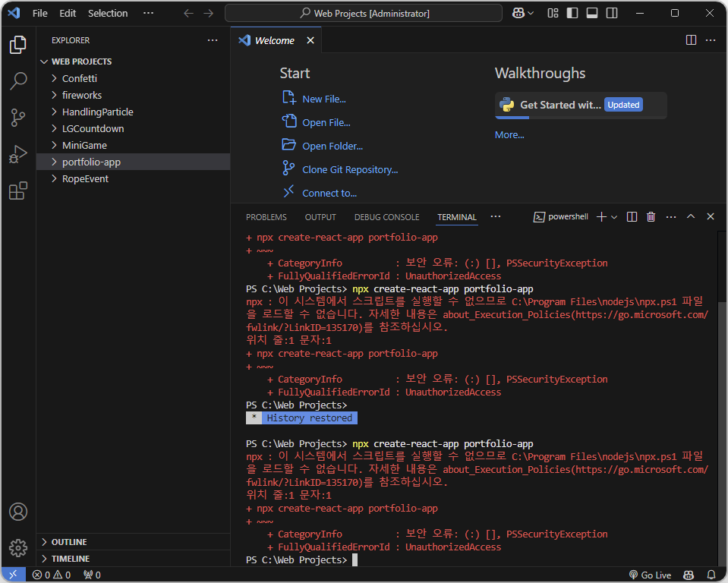Open Copilot status icon in status bar
Viewport: 728px width, 583px height.
tap(689, 575)
